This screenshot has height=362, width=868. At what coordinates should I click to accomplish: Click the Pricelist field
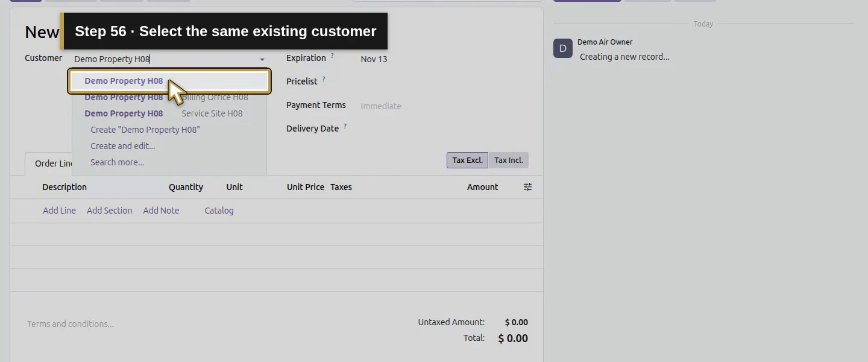444,81
